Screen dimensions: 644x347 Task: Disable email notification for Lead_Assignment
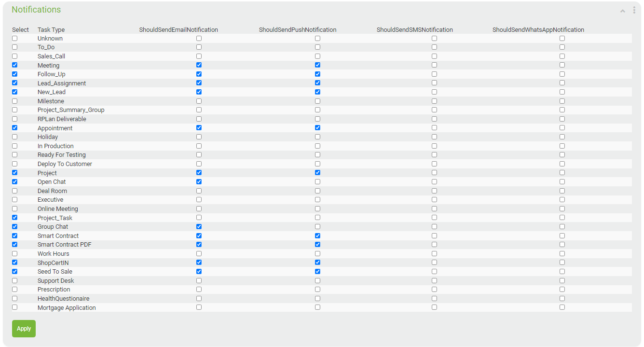[199, 83]
